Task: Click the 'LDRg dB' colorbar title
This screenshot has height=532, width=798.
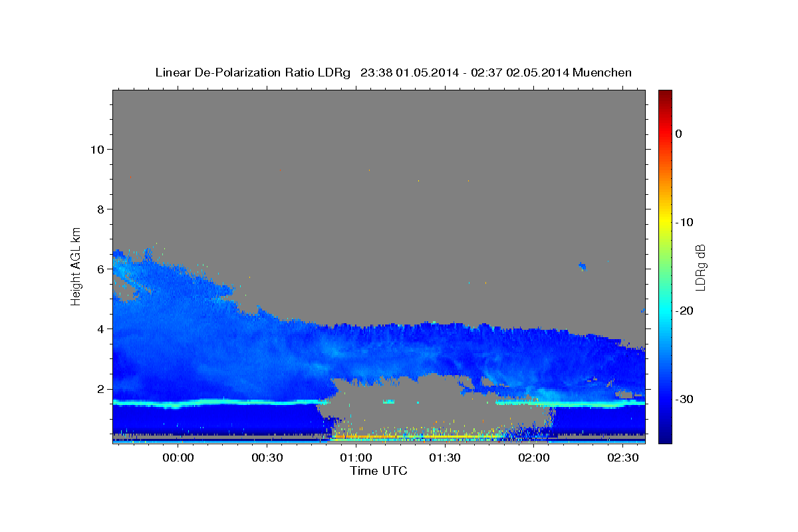Action: pyautogui.click(x=700, y=267)
